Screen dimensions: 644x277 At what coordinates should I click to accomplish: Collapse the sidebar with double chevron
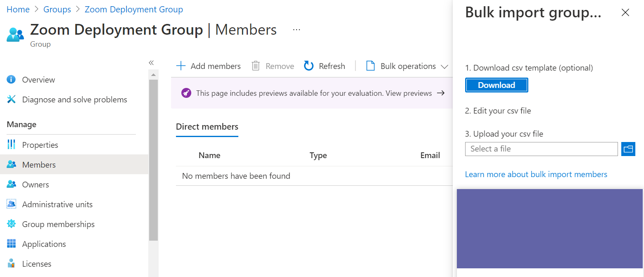click(x=151, y=63)
